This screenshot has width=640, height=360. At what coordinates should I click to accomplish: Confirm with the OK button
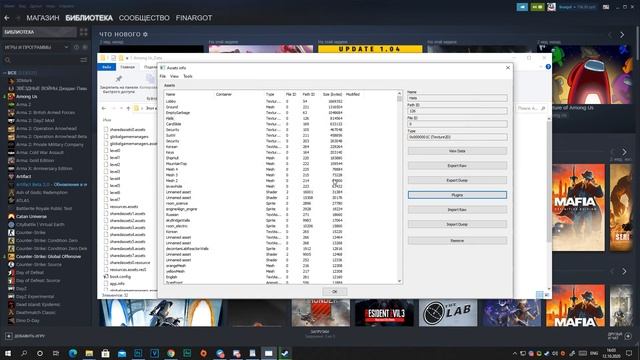pyautogui.click(x=334, y=291)
